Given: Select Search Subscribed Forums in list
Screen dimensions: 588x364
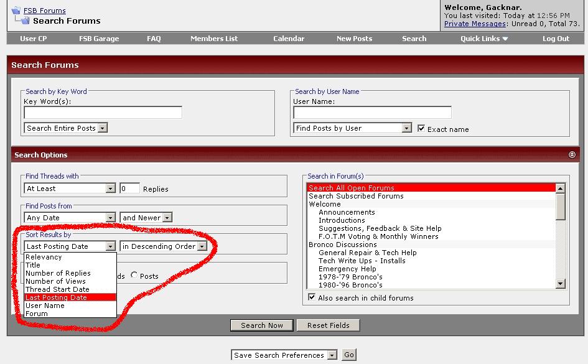Looking at the screenshot, I should [x=431, y=196].
